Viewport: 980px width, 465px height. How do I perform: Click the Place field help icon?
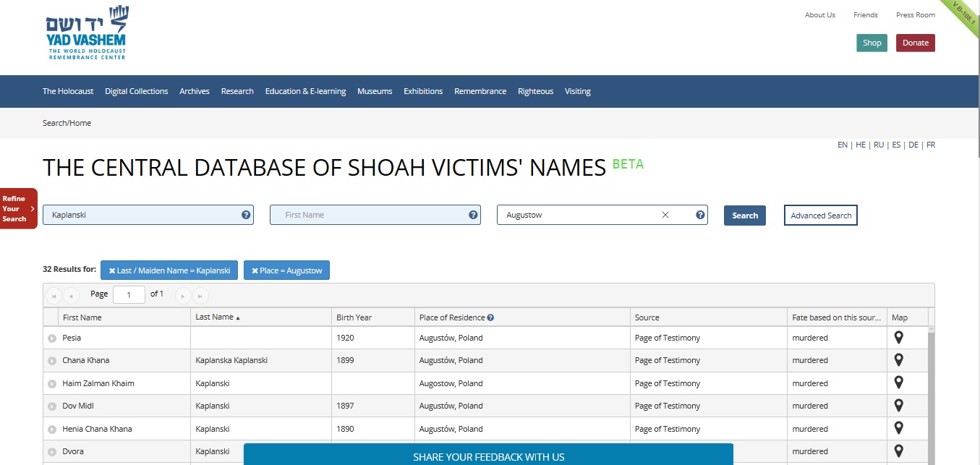[x=700, y=215]
